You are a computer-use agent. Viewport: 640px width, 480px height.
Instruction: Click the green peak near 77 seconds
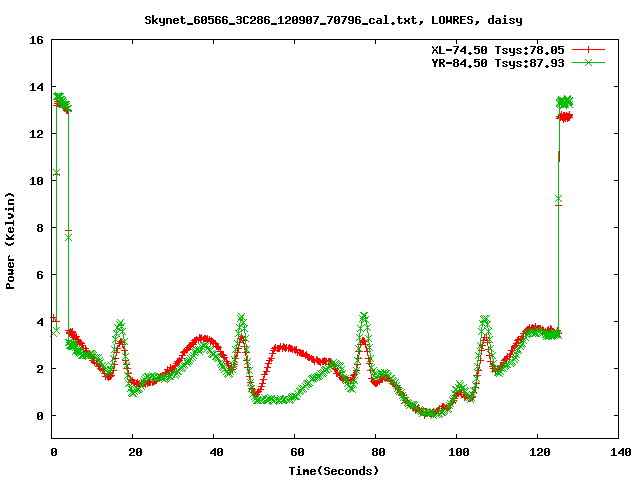point(364,318)
